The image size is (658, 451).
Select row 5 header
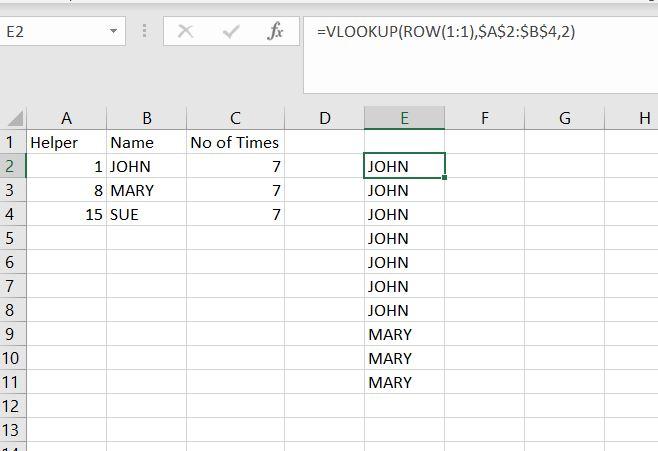[13, 238]
